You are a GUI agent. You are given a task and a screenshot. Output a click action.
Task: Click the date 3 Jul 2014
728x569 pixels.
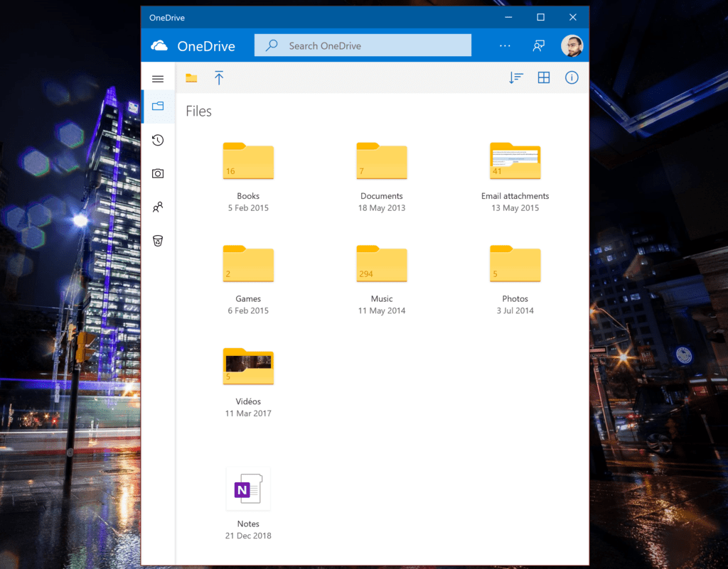click(x=515, y=310)
